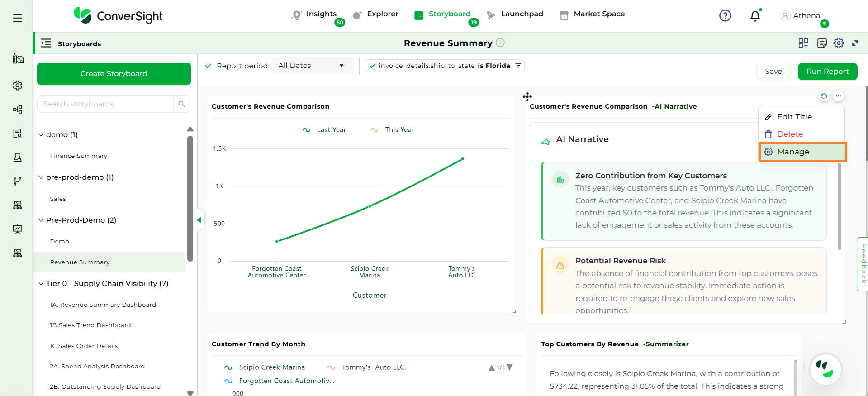
Task: Click the Run Report button
Action: (827, 72)
